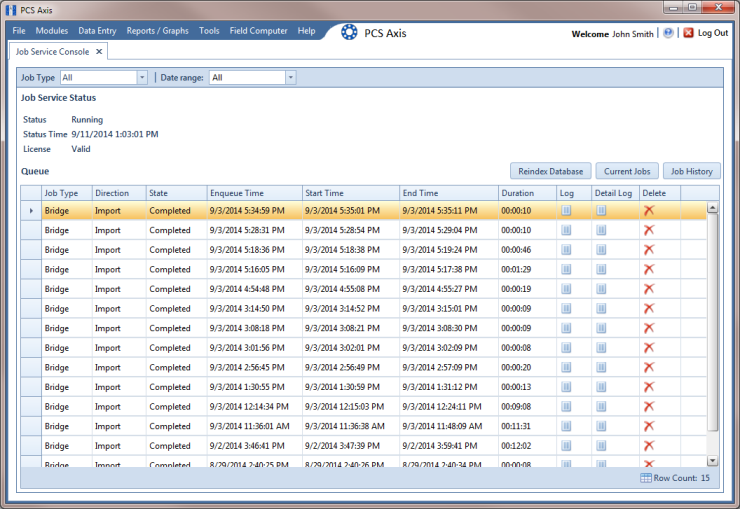Open the Tools menu

(x=209, y=31)
